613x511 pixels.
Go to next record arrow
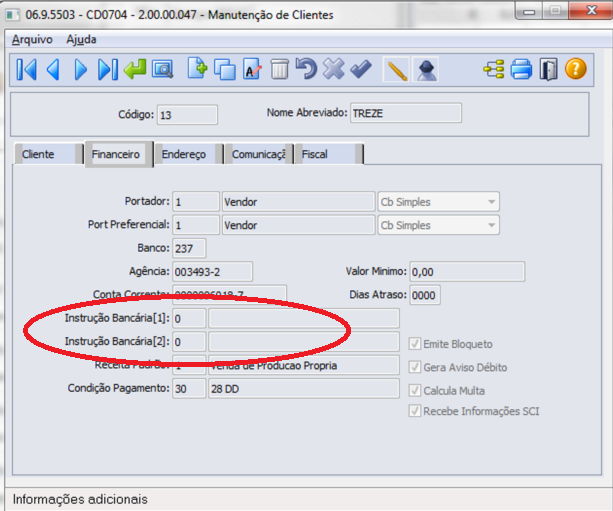point(81,70)
